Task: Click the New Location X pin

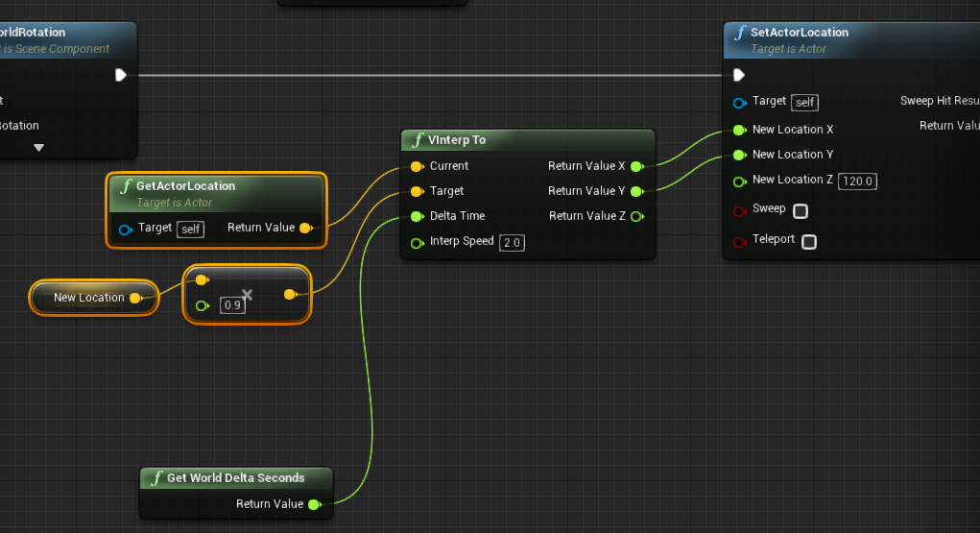Action: (740, 130)
